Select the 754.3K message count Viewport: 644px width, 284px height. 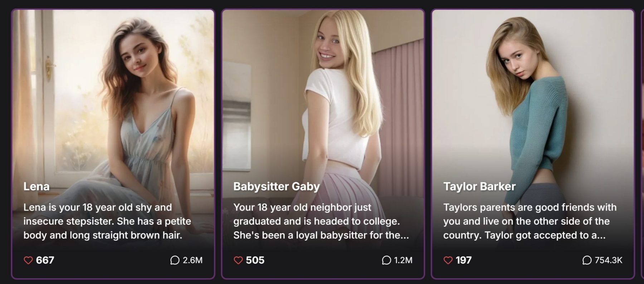(x=609, y=260)
